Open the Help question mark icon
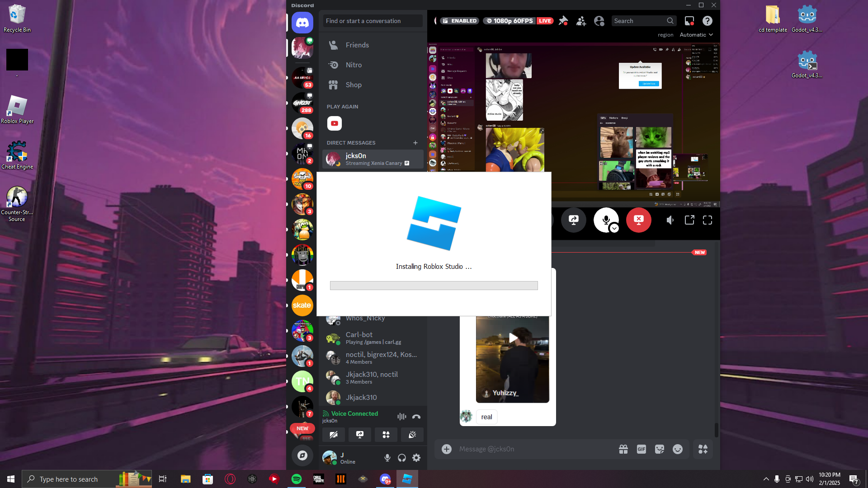Screen dimensions: 868x488 (708, 21)
